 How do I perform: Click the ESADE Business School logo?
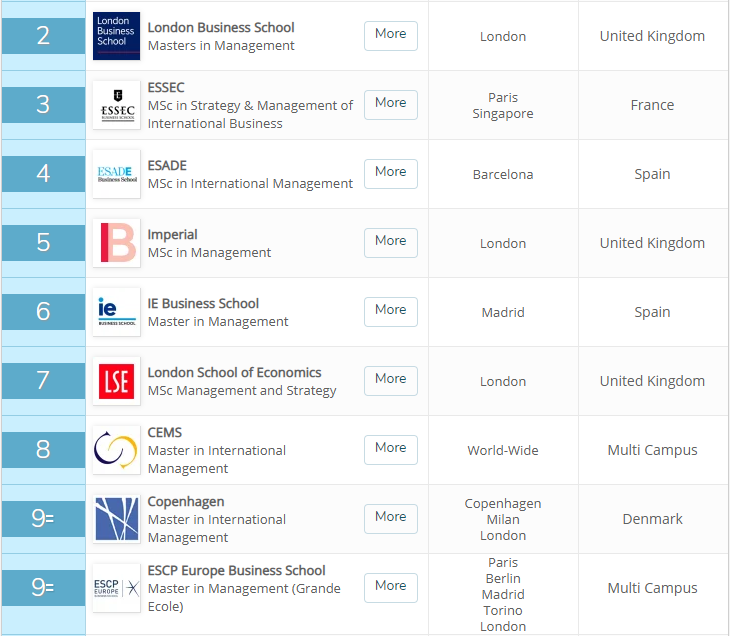[116, 174]
